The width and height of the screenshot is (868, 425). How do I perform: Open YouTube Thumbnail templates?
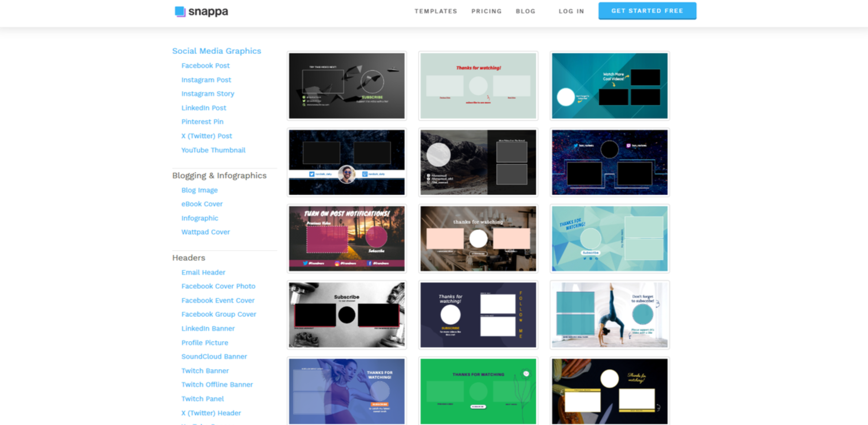tap(213, 150)
